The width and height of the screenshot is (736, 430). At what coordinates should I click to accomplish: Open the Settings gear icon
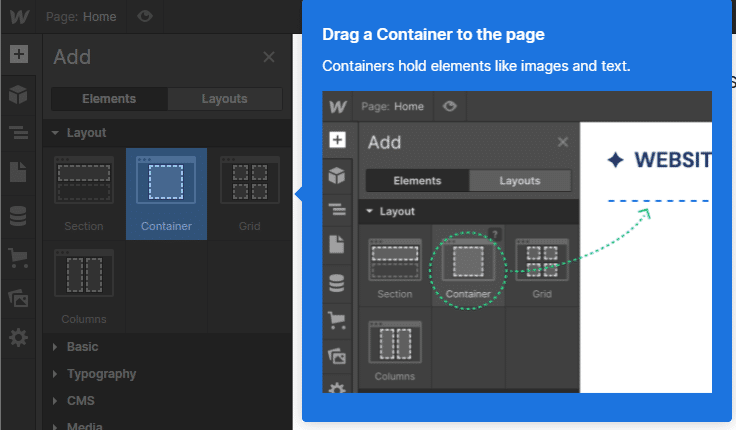click(x=18, y=338)
